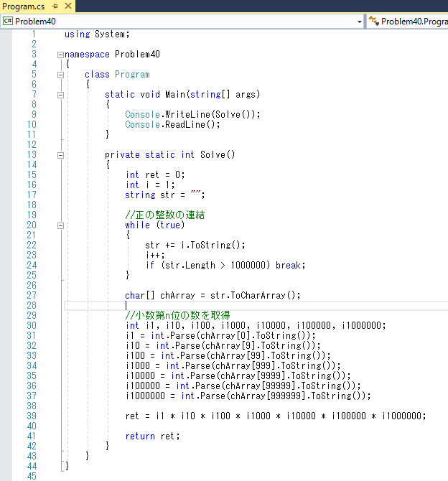The image size is (448, 481).
Task: Click 'ret' assignment on line 39
Action: (x=132, y=416)
